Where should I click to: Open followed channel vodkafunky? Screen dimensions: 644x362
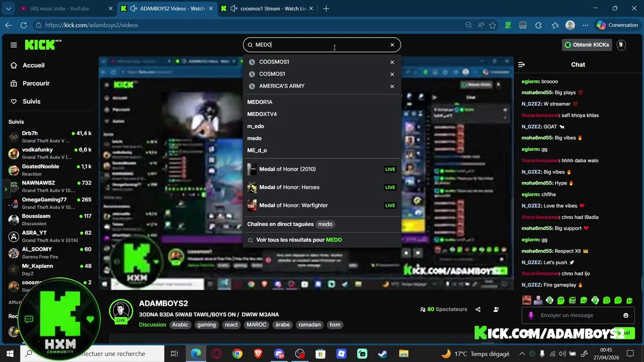coord(50,153)
